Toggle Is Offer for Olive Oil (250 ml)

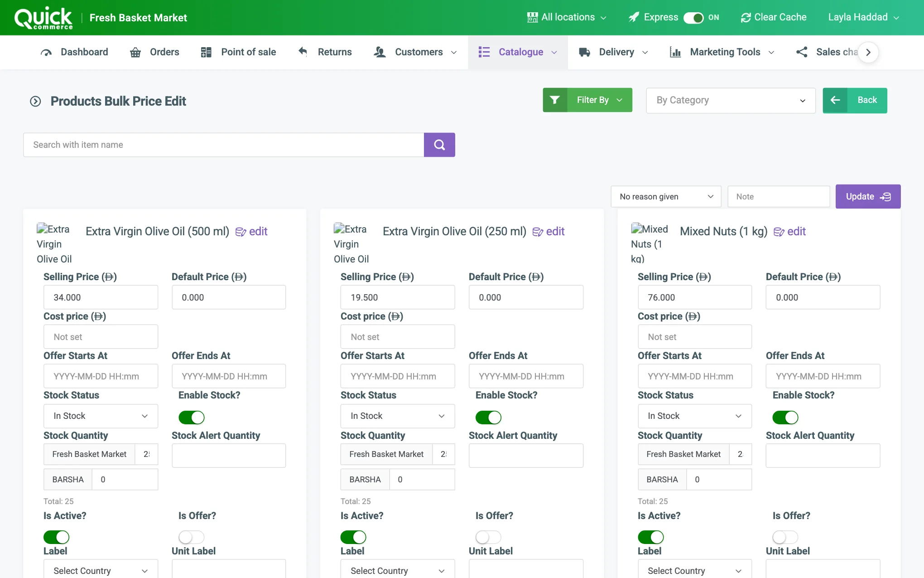[x=488, y=537]
